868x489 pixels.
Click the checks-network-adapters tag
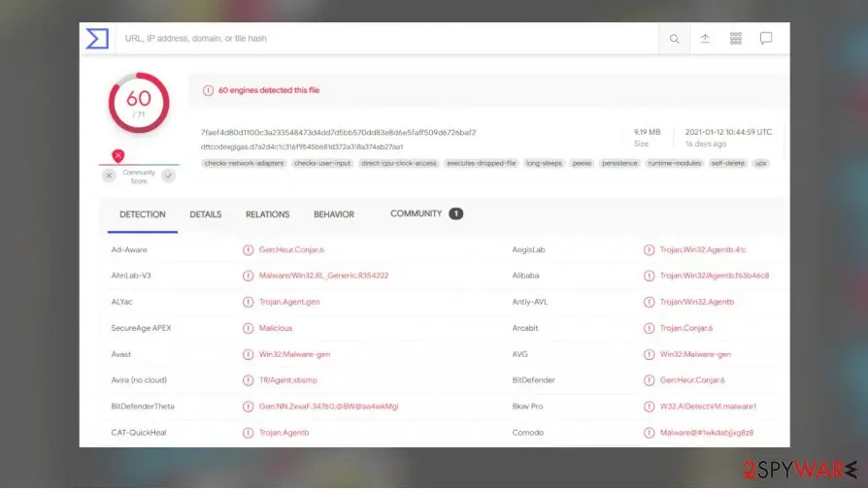244,163
